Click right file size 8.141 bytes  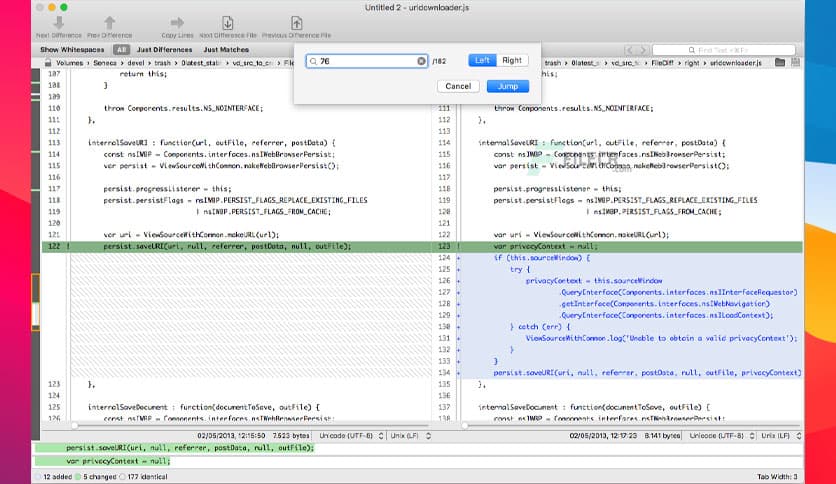click(662, 436)
